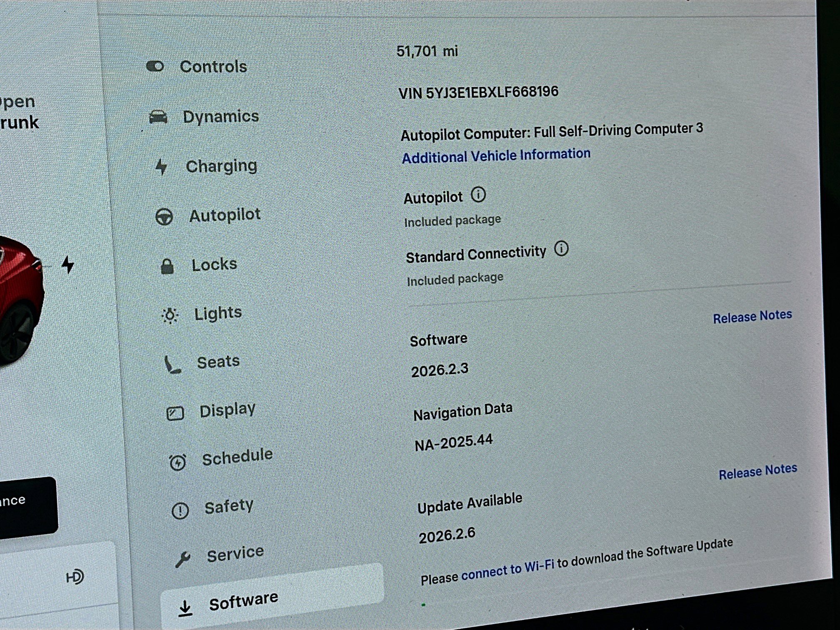Screen dimensions: 840x630
Task: Tap the Autopilot info circle icon
Action: [x=477, y=195]
